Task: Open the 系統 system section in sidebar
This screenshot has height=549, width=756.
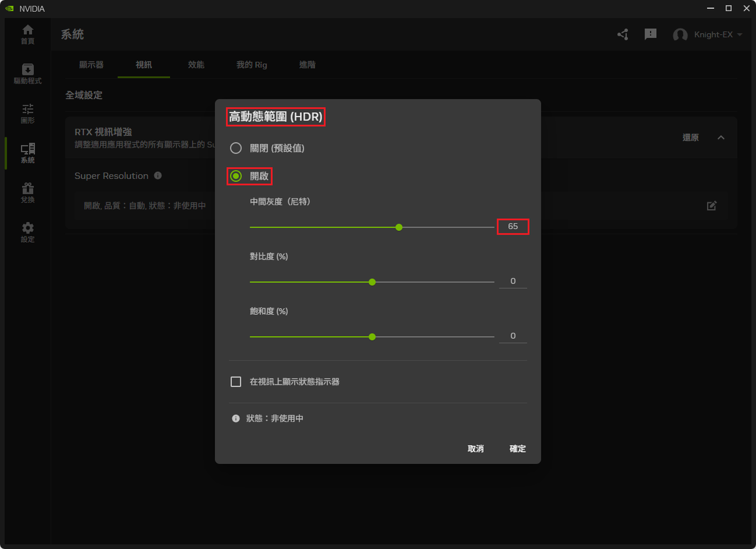Action: (x=28, y=153)
